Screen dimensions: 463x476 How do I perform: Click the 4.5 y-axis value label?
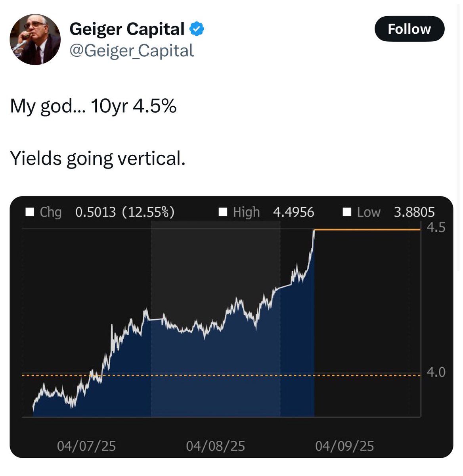(x=436, y=228)
